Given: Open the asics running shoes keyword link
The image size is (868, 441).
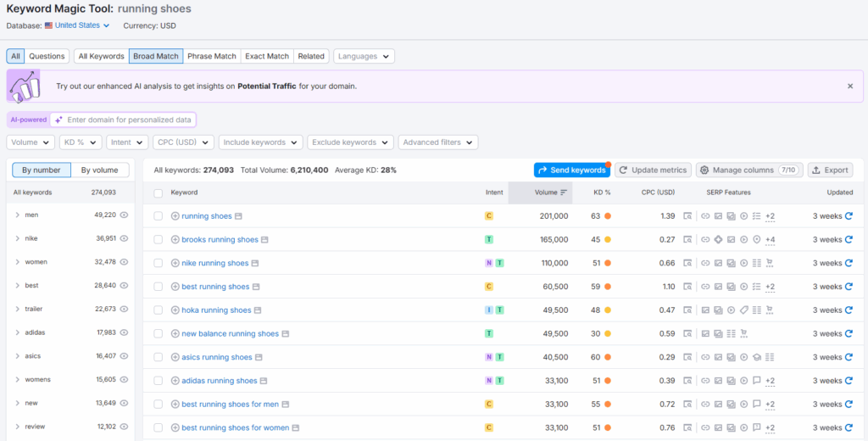Looking at the screenshot, I should 217,357.
